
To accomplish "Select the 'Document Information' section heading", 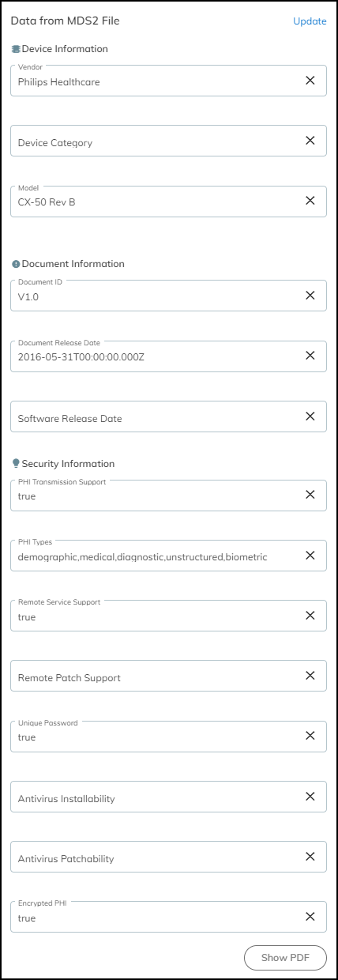I will (x=73, y=264).
